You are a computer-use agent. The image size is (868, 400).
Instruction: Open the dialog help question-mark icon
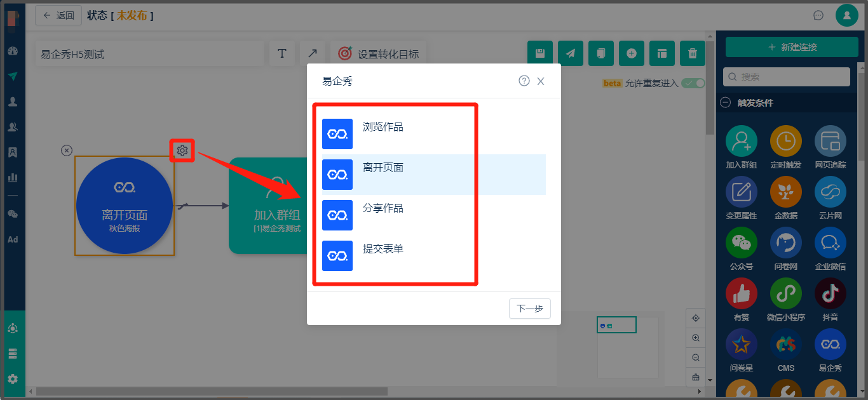[x=524, y=81]
